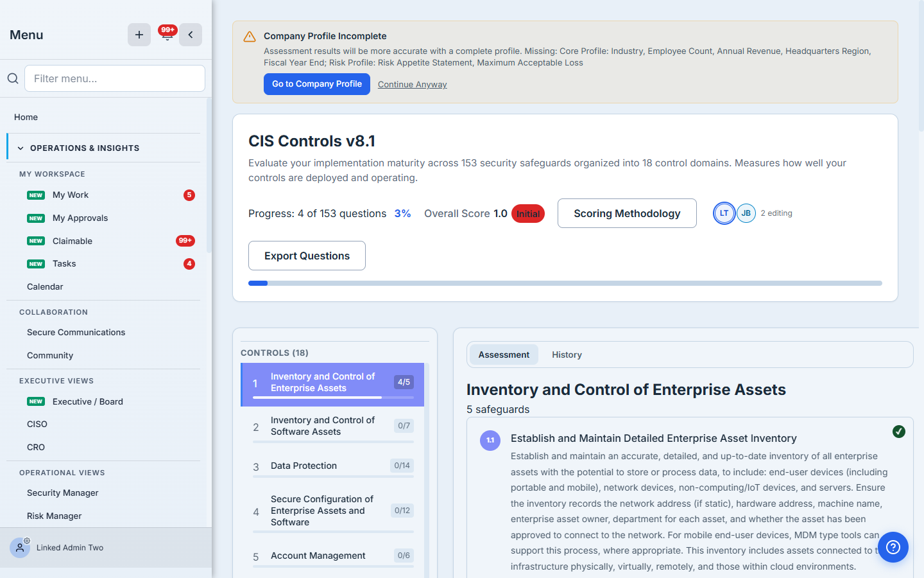Open the help question mark button
Screen dimensions: 924x578
(x=893, y=547)
